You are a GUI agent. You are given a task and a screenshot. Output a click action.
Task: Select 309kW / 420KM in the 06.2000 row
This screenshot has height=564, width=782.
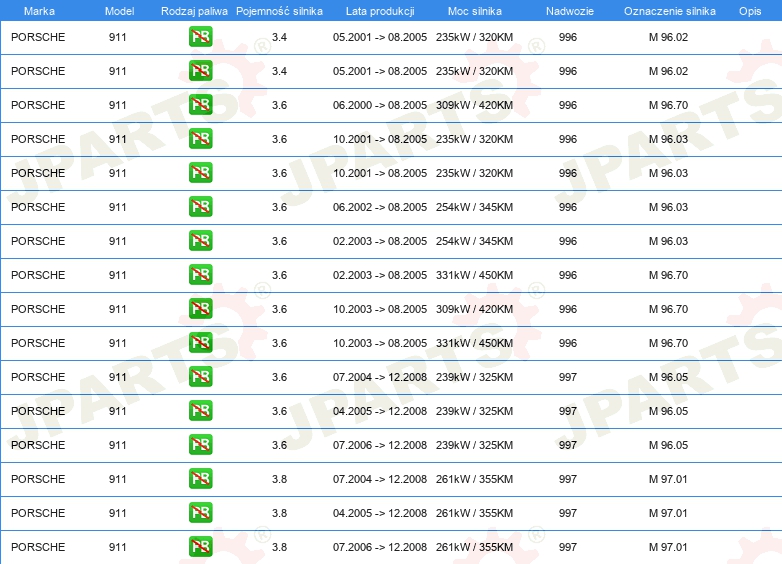(474, 105)
